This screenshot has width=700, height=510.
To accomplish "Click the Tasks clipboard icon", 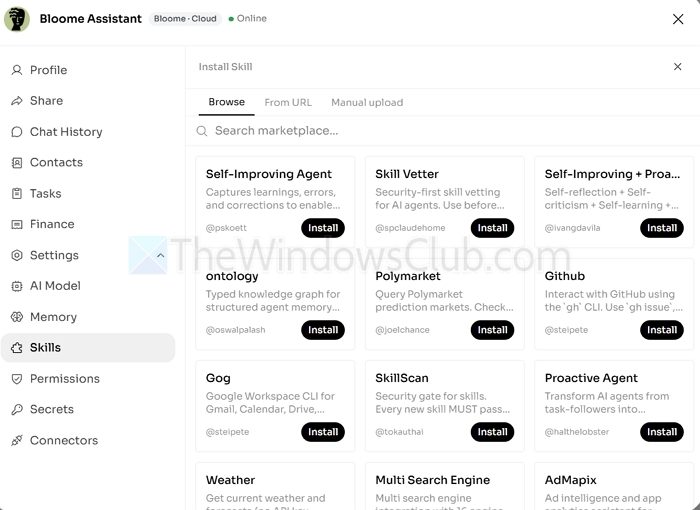I will click(17, 193).
